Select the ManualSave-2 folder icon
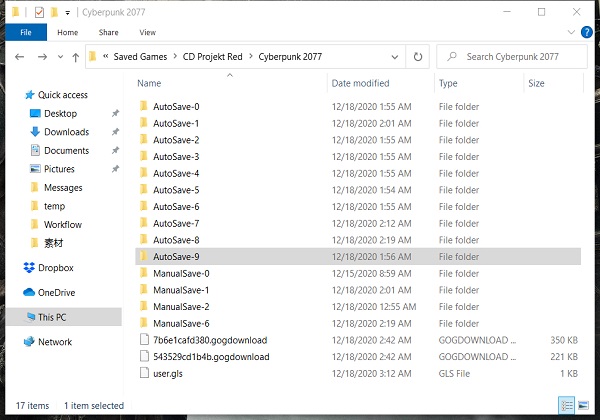Image resolution: width=600 pixels, height=420 pixels. click(144, 306)
